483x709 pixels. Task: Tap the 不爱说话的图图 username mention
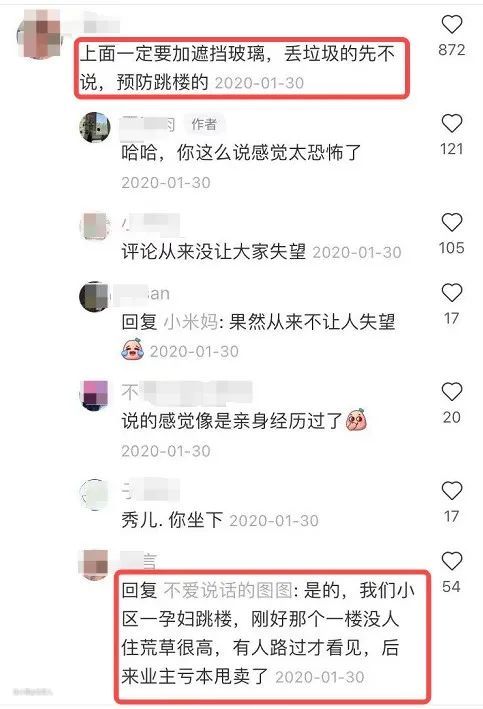click(x=228, y=591)
